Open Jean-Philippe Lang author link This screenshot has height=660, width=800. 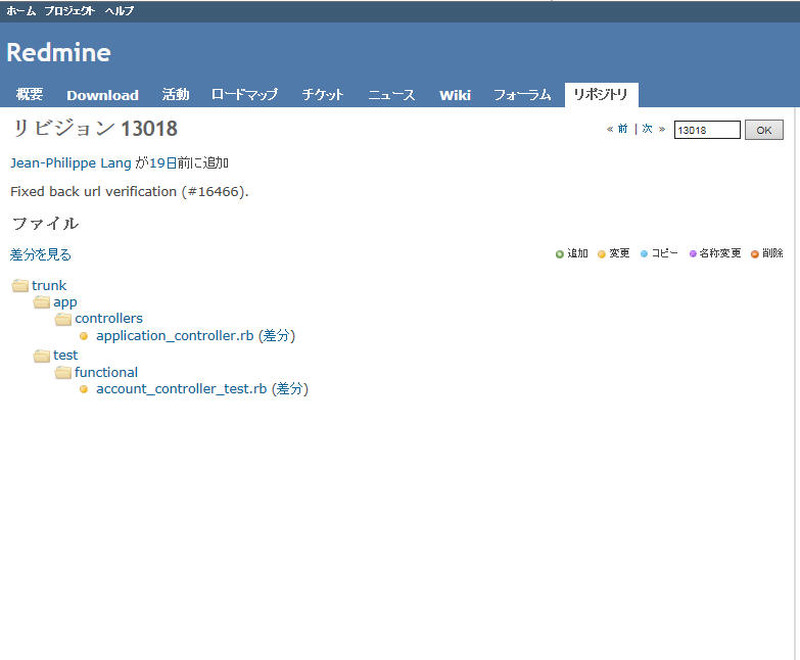70,163
